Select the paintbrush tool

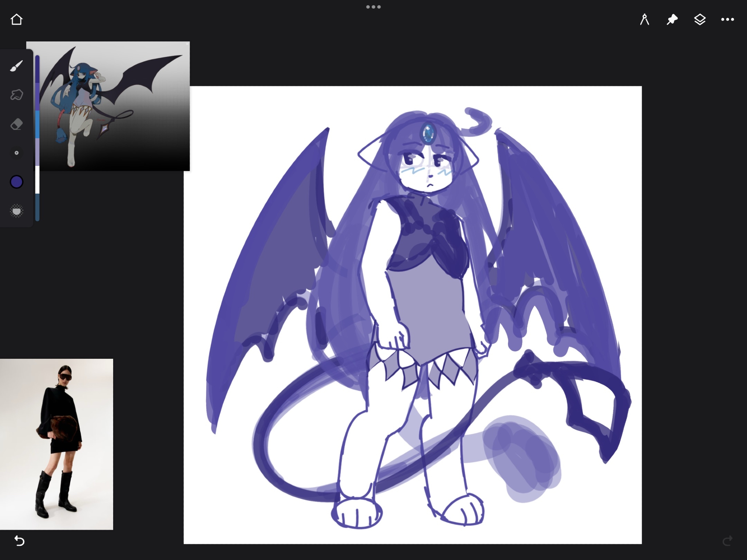[16, 66]
